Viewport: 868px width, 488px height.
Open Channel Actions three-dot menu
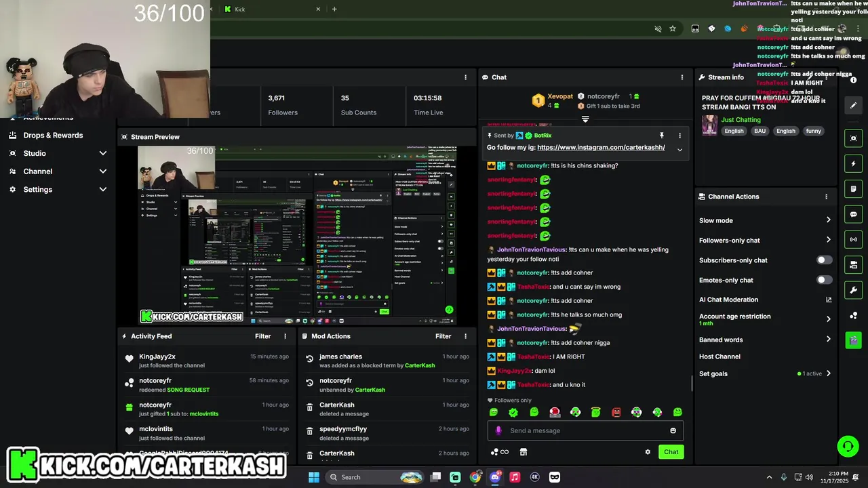point(826,197)
